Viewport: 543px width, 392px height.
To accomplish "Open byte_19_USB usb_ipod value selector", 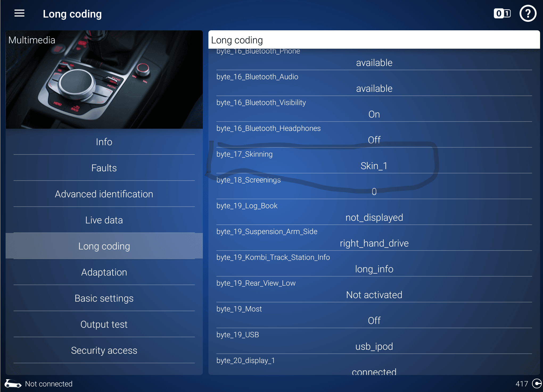I will click(x=374, y=346).
